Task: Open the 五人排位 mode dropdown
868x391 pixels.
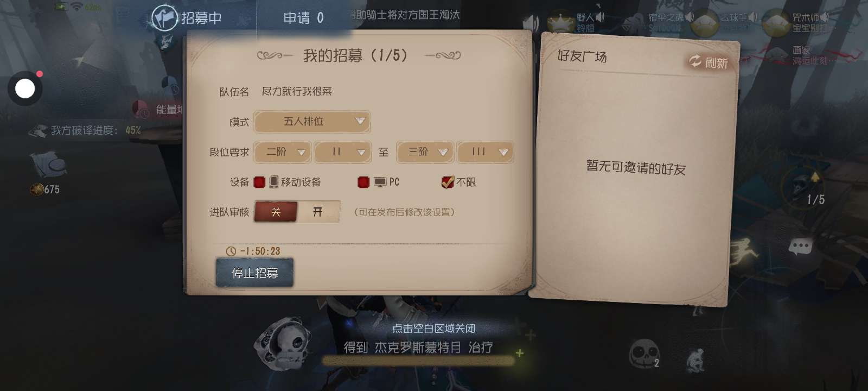Action: tap(312, 122)
